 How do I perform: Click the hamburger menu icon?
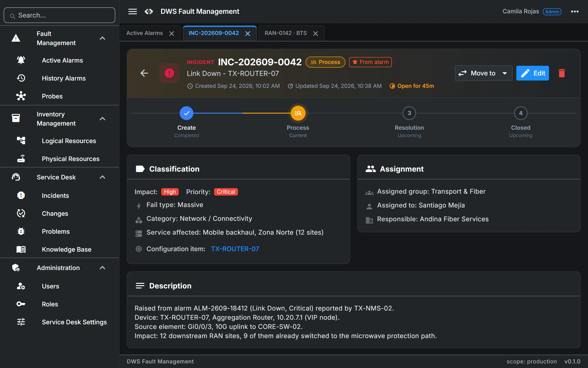point(133,11)
